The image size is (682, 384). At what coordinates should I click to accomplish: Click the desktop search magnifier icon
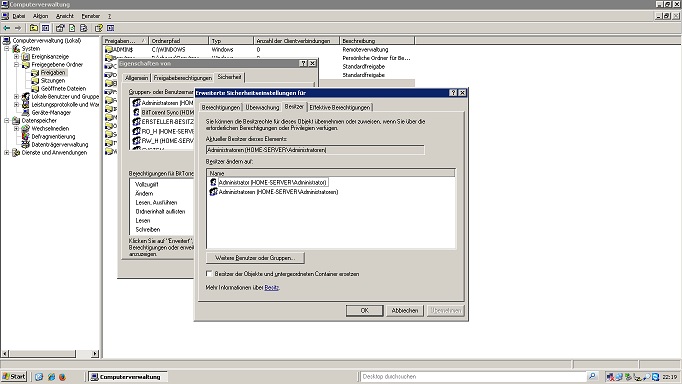(592, 376)
